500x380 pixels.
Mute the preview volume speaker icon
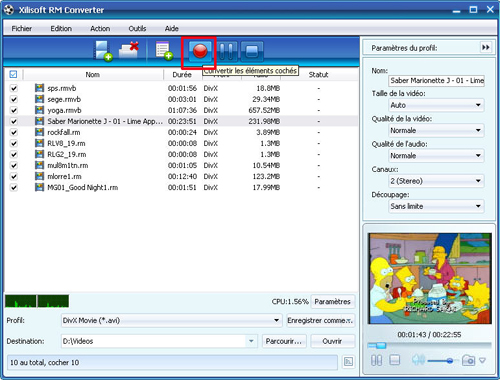coord(418,360)
